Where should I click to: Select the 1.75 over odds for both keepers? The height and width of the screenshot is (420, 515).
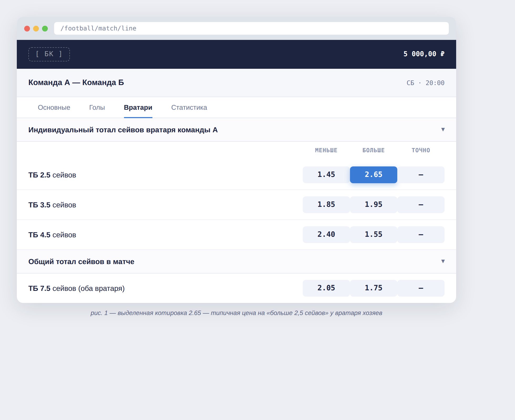pos(373,288)
